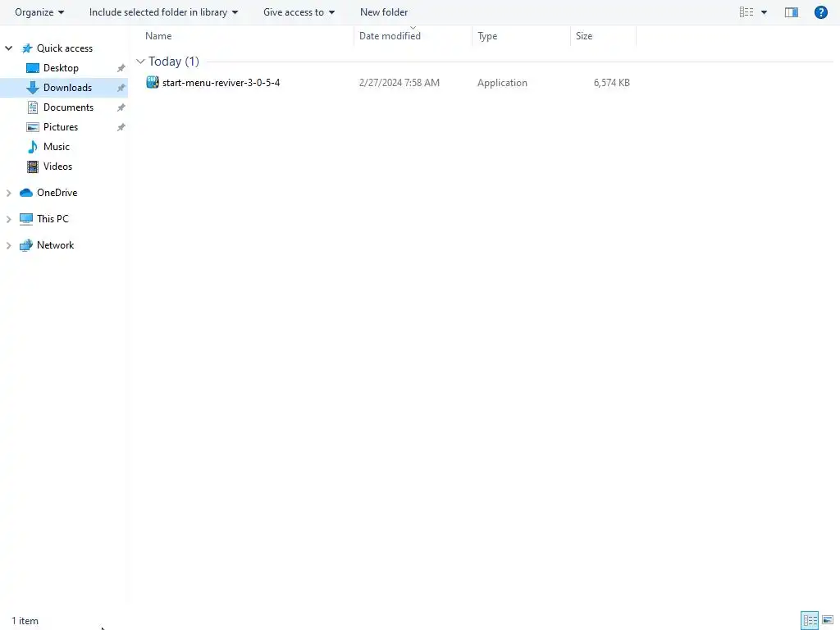Viewport: 840px width, 630px height.
Task: Click the 6,574 KB size cell
Action: 611,83
